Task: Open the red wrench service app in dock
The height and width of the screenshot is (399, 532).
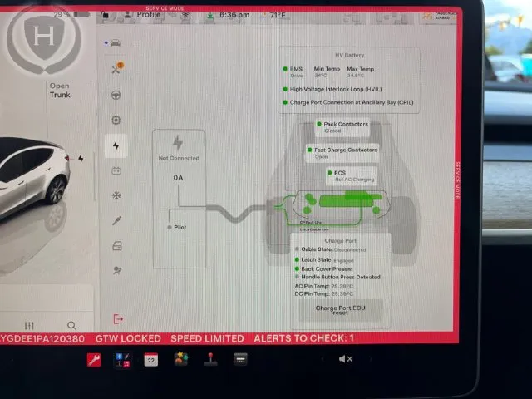Action: pos(94,360)
